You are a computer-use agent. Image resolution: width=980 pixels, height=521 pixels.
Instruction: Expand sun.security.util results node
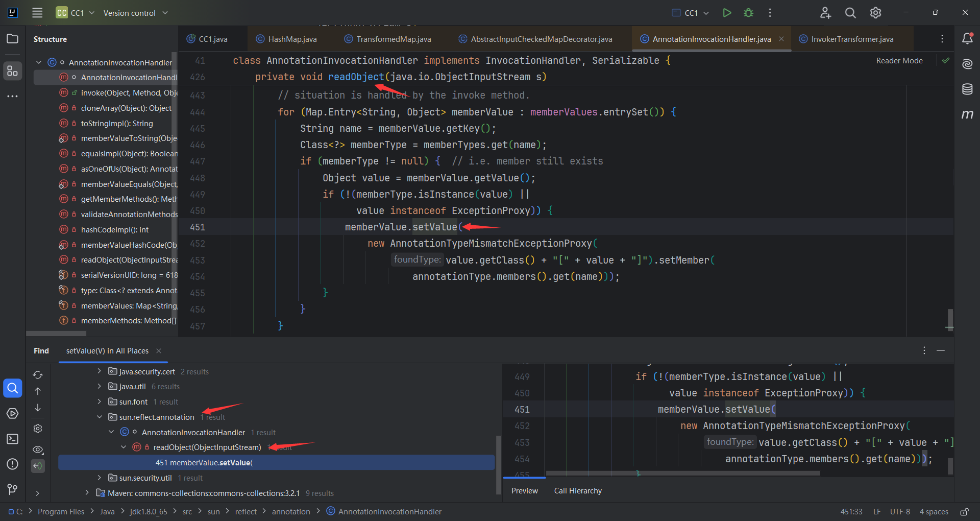point(99,478)
